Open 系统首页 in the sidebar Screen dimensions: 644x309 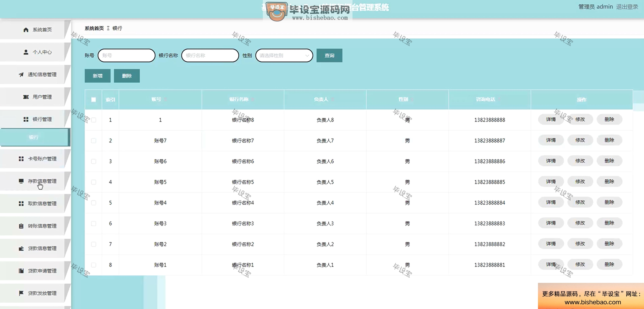[35, 30]
